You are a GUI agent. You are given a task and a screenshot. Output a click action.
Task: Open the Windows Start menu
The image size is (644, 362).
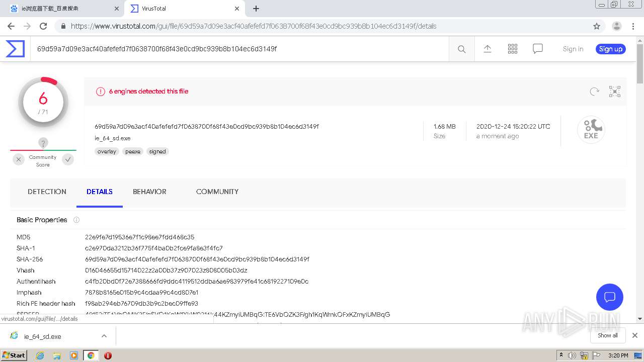click(x=14, y=355)
